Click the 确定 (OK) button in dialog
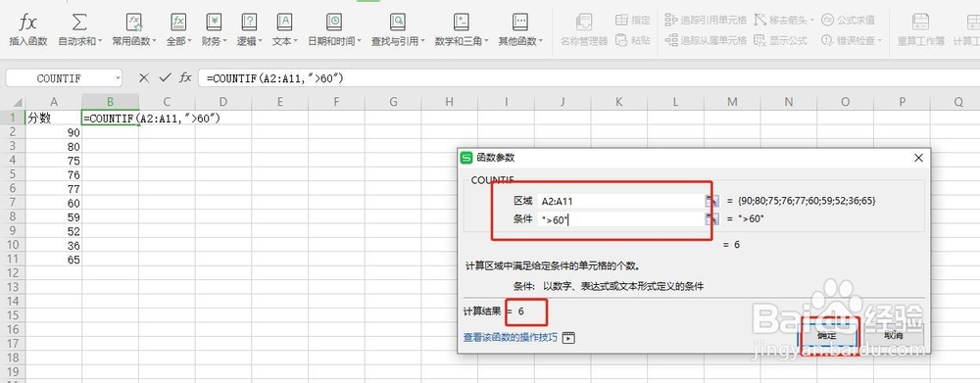Image resolution: width=980 pixels, height=383 pixels. point(827,335)
